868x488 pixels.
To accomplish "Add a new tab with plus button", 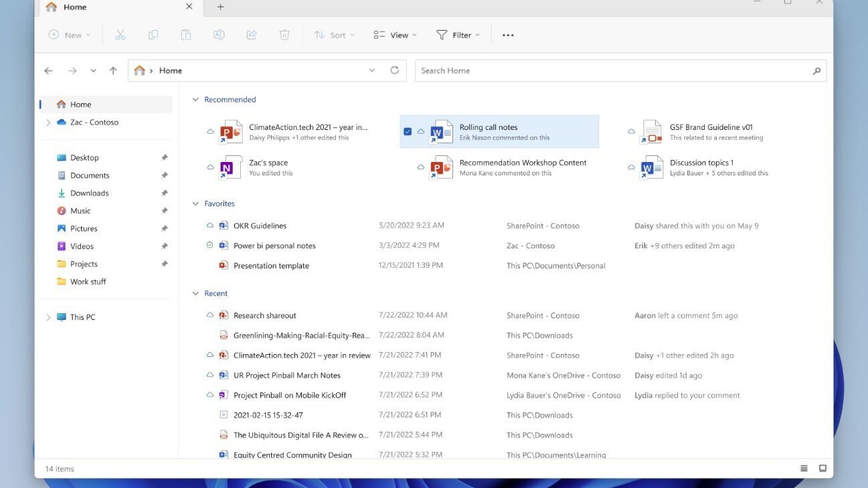I will (x=220, y=7).
